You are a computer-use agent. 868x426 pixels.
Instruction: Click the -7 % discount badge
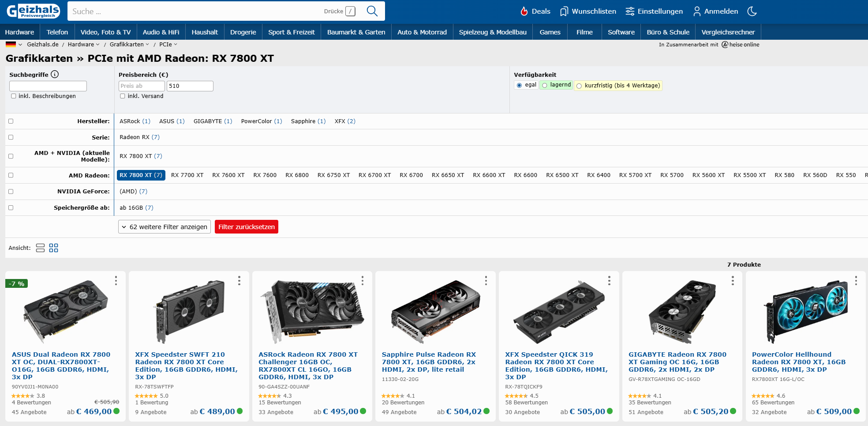tap(17, 284)
